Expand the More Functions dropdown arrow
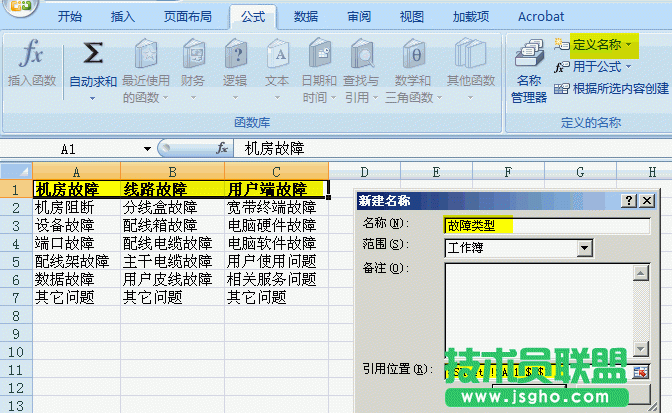Screen dimensions: 672x413 coord(471,98)
